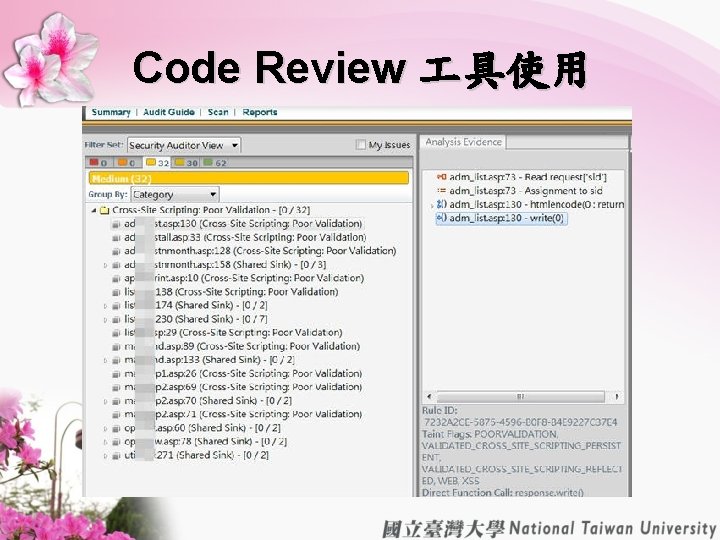Click issue icon of 271 Shared Sink row

(116, 456)
